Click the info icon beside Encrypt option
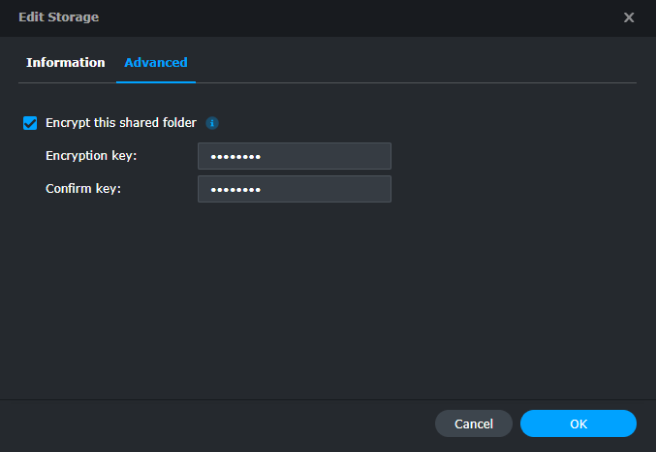Image resolution: width=656 pixels, height=452 pixels. tap(212, 123)
